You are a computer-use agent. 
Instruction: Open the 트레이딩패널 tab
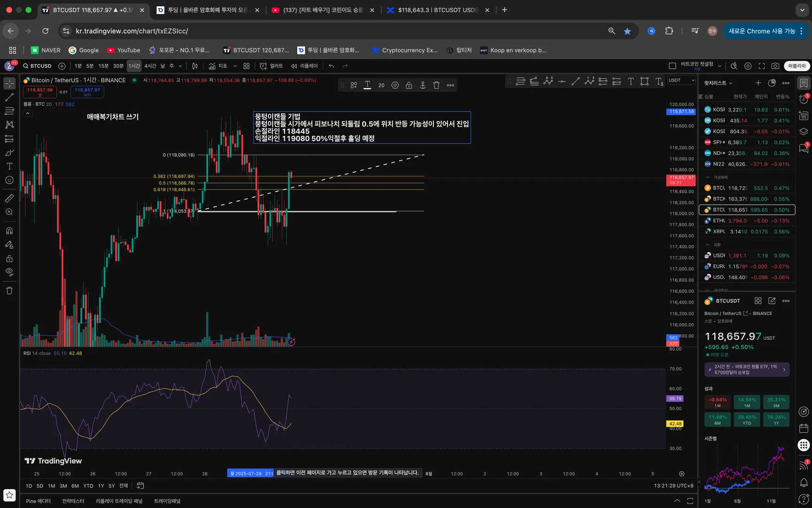point(167,501)
